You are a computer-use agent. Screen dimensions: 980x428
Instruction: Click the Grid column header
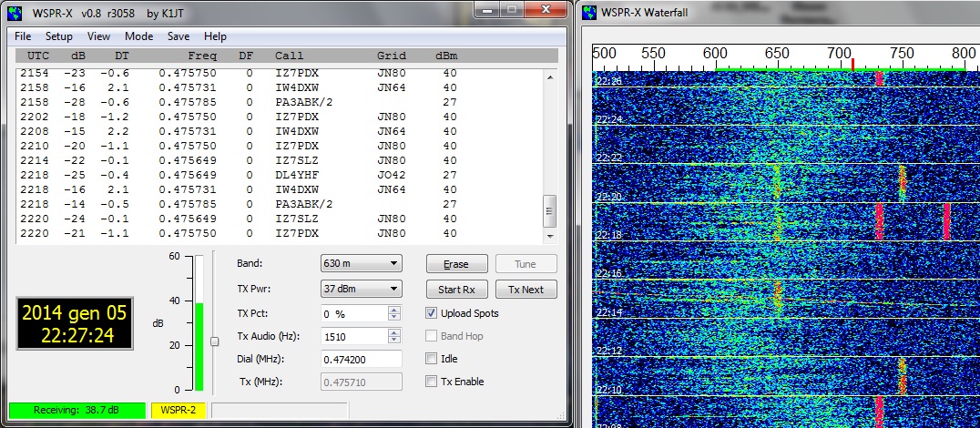392,56
